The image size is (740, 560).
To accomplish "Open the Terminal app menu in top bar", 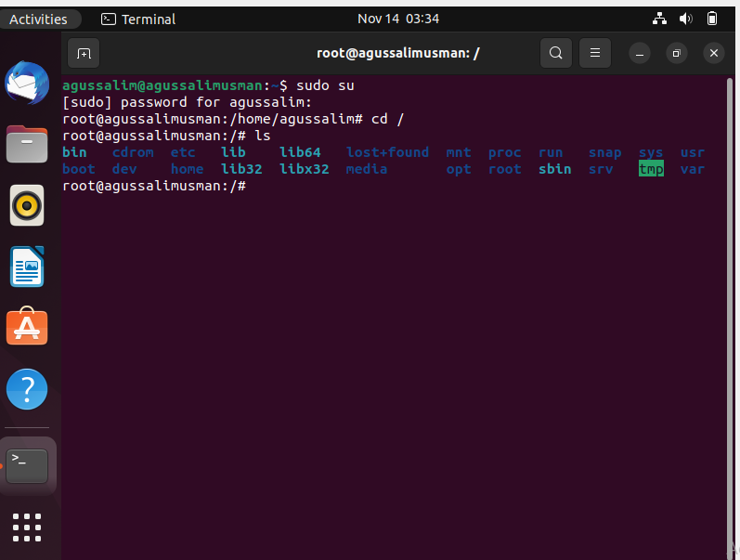I will tap(138, 20).
